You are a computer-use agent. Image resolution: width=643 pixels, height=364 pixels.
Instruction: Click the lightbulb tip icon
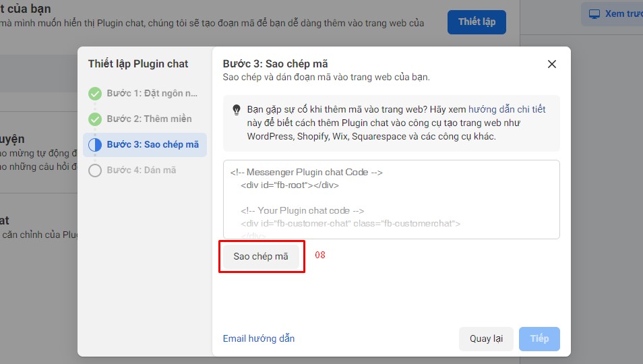point(236,110)
